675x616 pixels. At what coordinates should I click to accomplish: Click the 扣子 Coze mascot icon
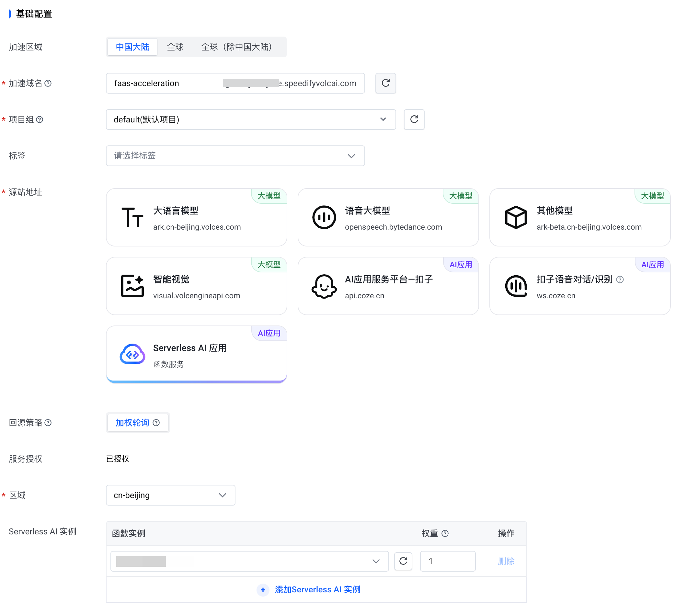pos(324,286)
